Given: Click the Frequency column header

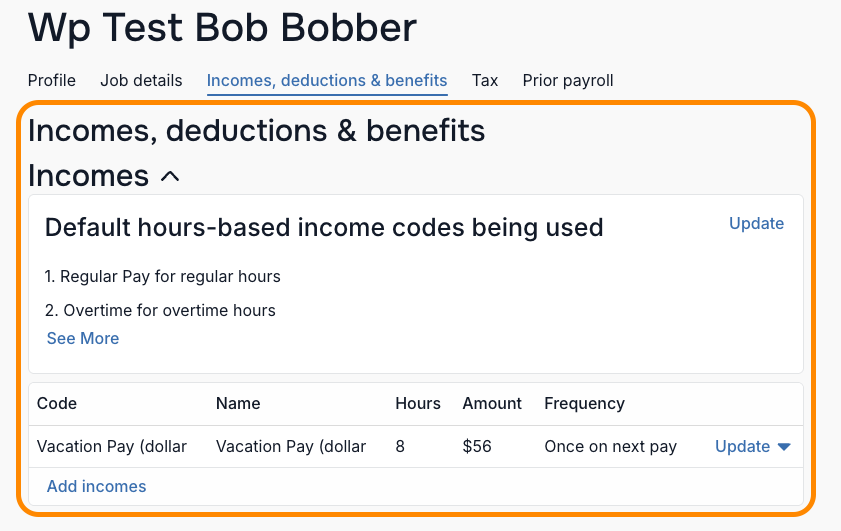Looking at the screenshot, I should (x=585, y=403).
